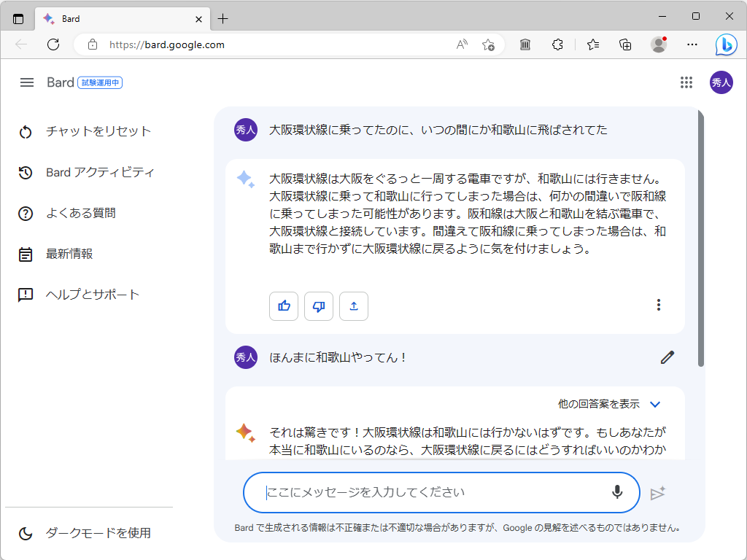Start voice input with the microphone icon
The height and width of the screenshot is (560, 747).
[x=616, y=492]
